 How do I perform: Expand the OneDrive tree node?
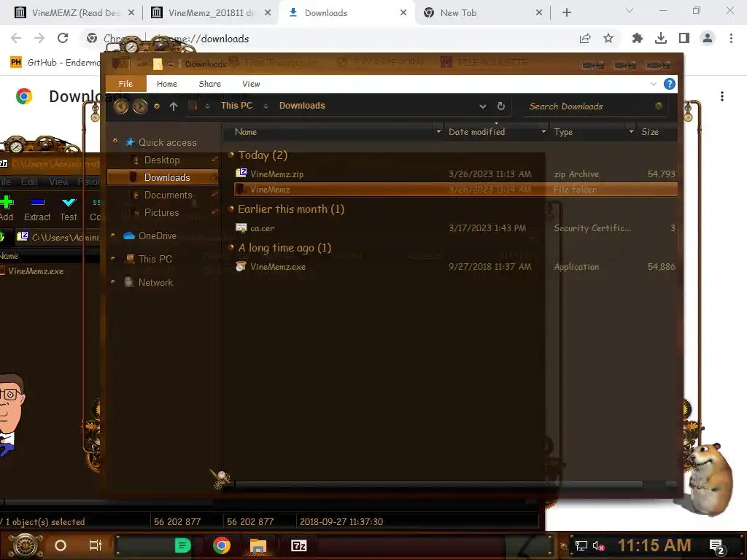(x=113, y=235)
